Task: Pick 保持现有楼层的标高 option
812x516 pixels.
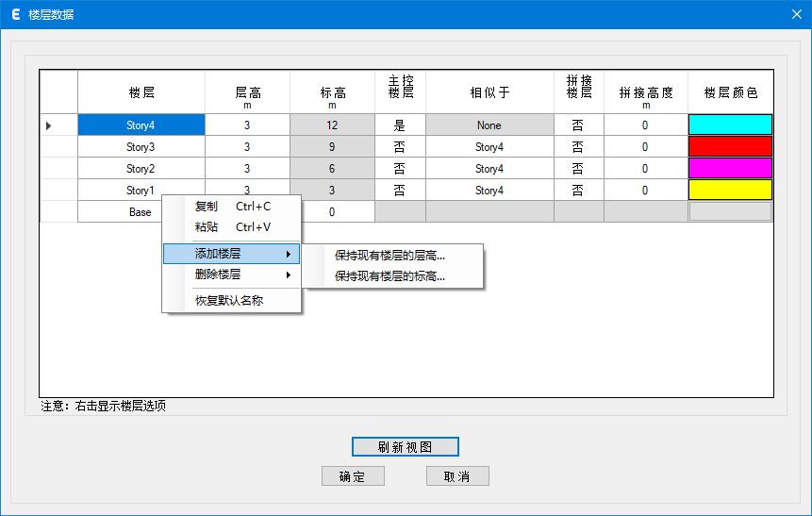Action: point(389,276)
